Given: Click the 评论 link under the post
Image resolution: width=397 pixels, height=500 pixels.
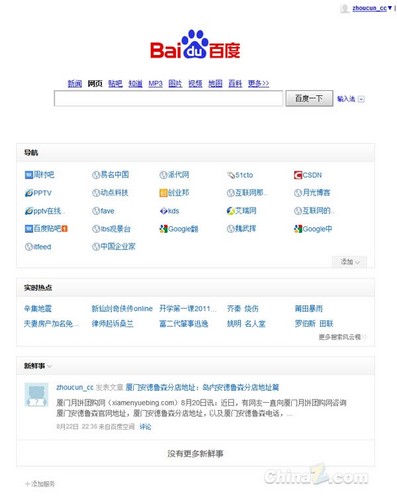Looking at the screenshot, I should (145, 427).
